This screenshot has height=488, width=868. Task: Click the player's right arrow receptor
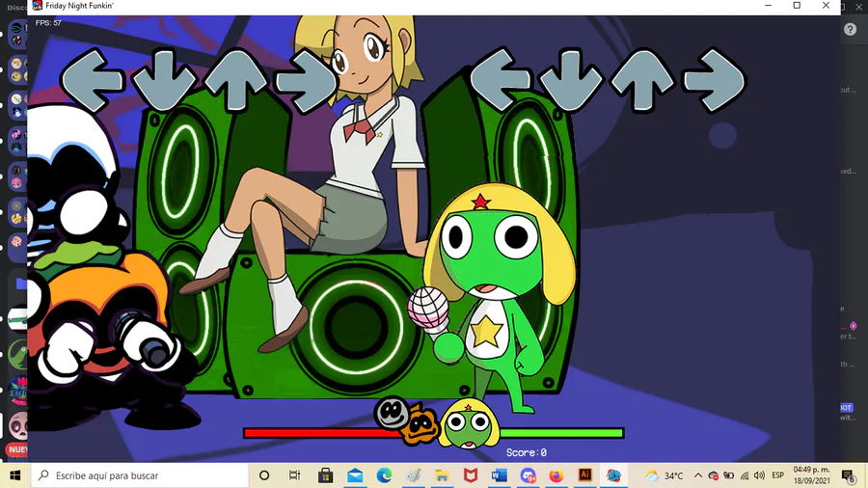tap(715, 80)
